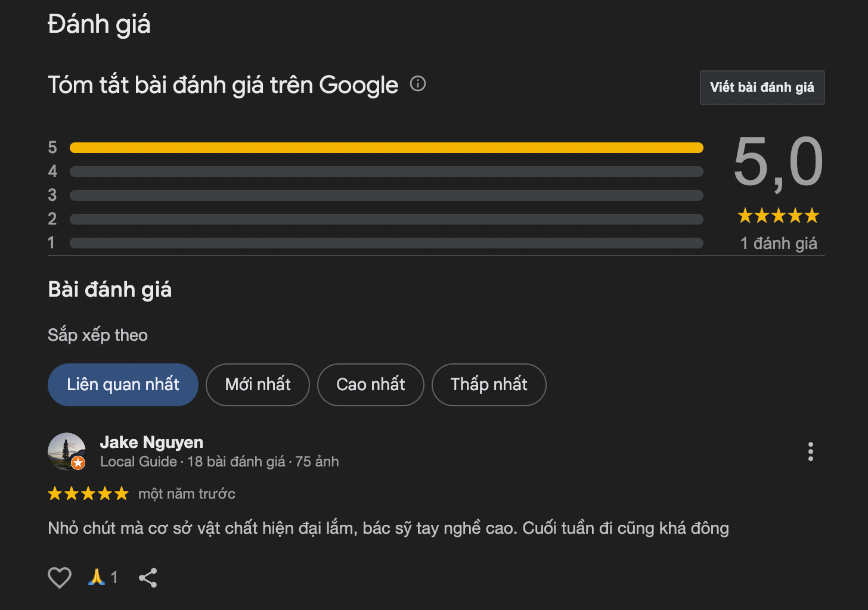Share the review using the share icon
Screen dimensions: 868x610
148,577
